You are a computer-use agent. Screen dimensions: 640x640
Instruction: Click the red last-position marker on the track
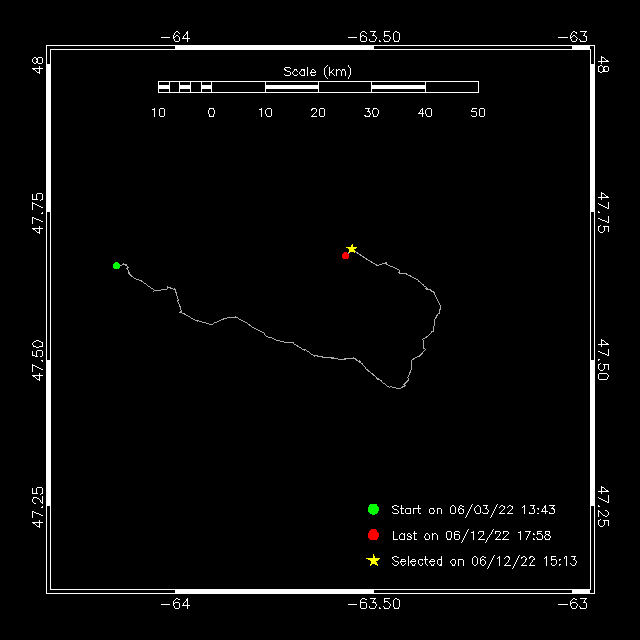point(345,255)
